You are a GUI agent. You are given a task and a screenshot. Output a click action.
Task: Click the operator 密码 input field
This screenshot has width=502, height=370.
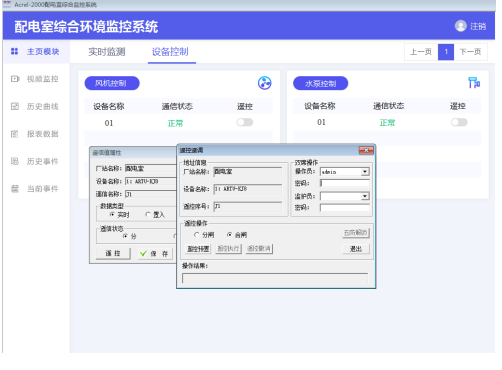click(345, 183)
